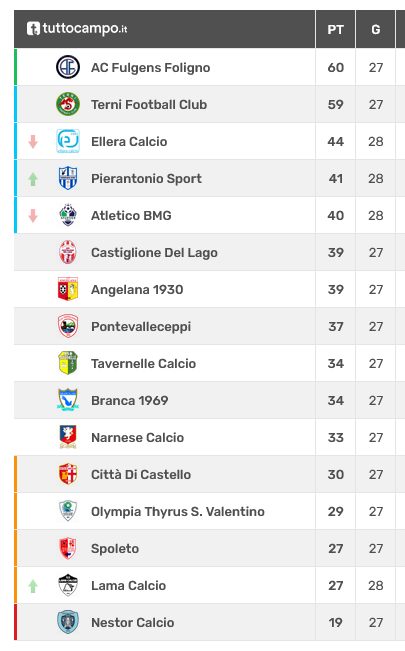This screenshot has width=405, height=651.
Task: Click the Atletico BMG team badge
Action: (68, 215)
